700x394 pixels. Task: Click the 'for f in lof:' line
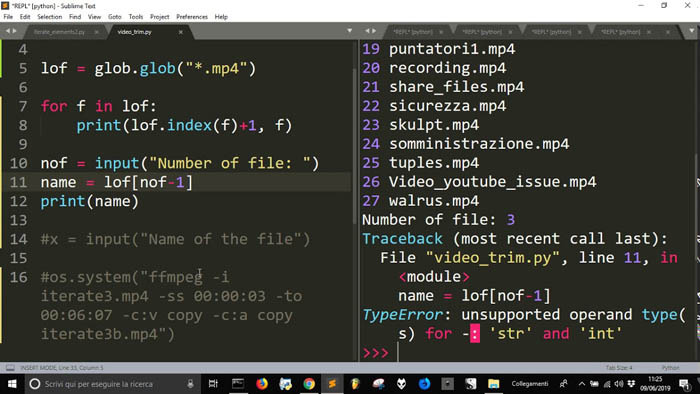(x=98, y=106)
